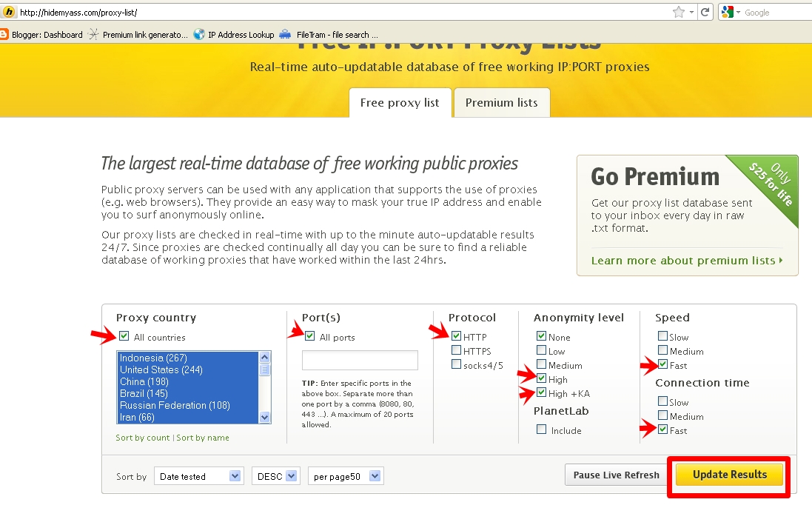
Task: Focus the ports text input box
Action: pos(360,360)
